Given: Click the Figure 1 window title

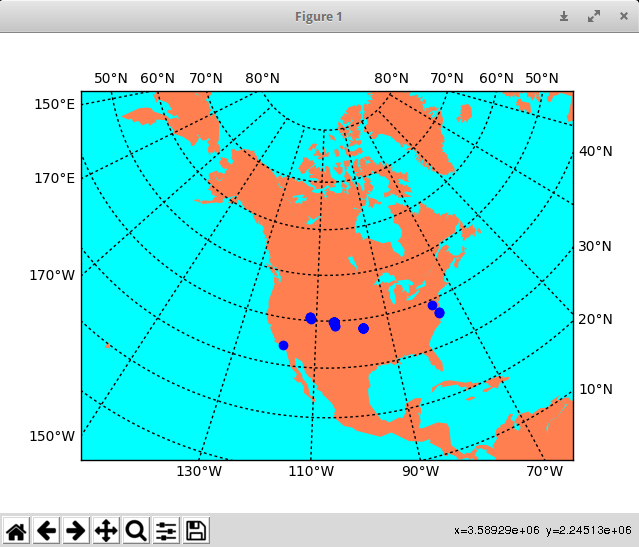Looking at the screenshot, I should point(319,16).
